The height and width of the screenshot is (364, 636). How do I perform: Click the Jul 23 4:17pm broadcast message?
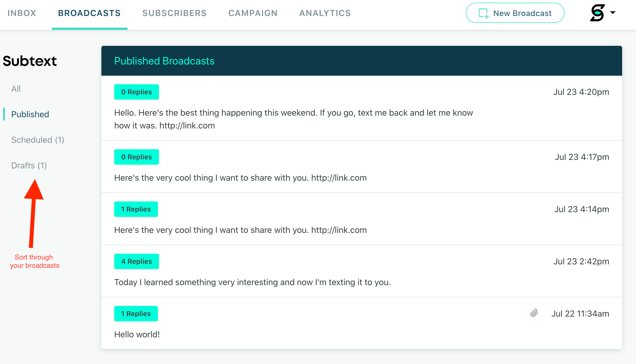pos(240,178)
